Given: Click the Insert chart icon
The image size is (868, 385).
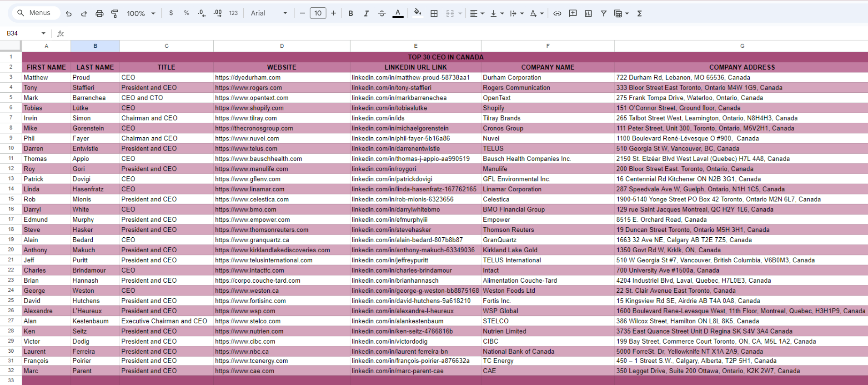Looking at the screenshot, I should coord(588,14).
